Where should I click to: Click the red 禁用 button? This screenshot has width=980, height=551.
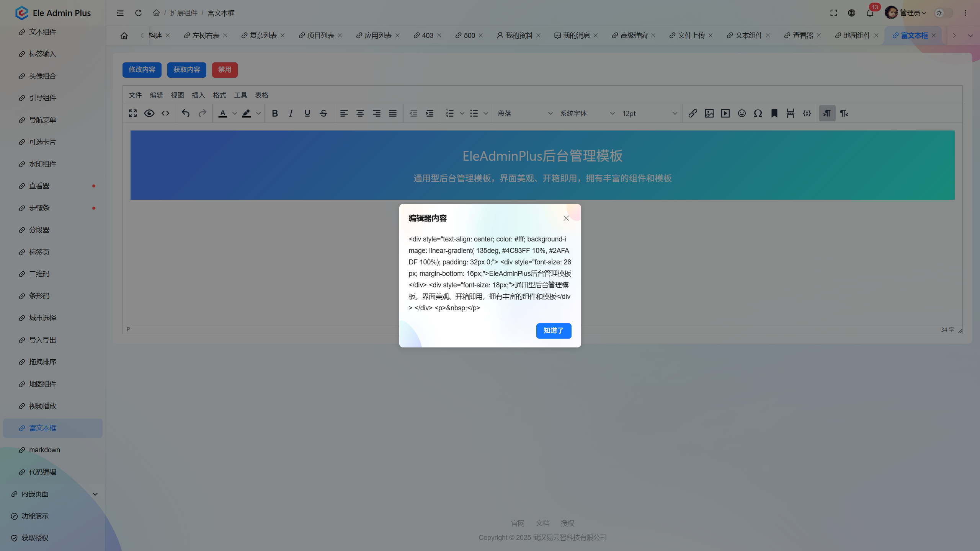point(225,70)
